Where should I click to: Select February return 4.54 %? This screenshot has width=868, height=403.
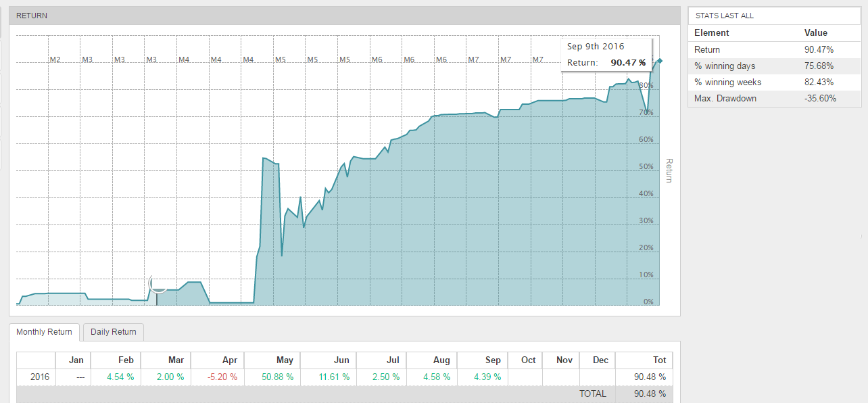click(120, 377)
